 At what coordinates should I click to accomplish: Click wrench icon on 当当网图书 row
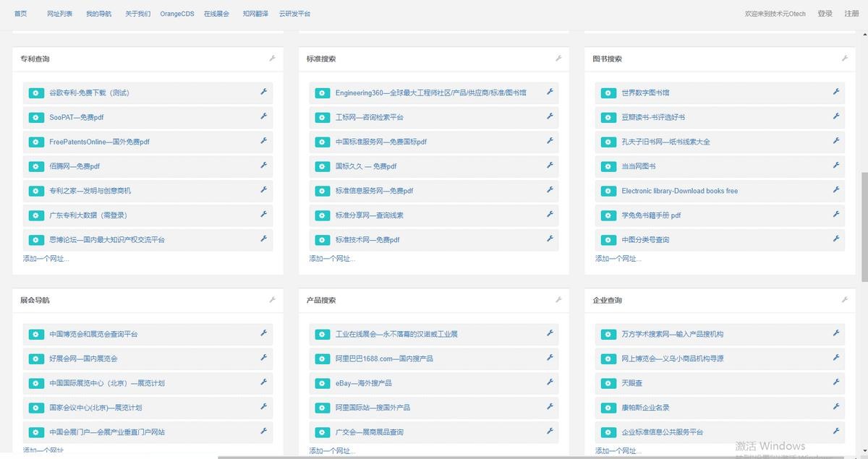coord(835,166)
